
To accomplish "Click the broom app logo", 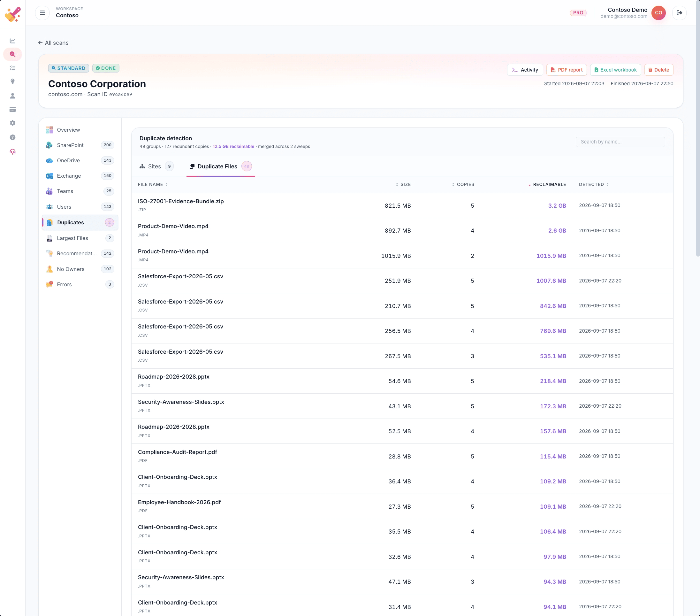I will coord(13,14).
